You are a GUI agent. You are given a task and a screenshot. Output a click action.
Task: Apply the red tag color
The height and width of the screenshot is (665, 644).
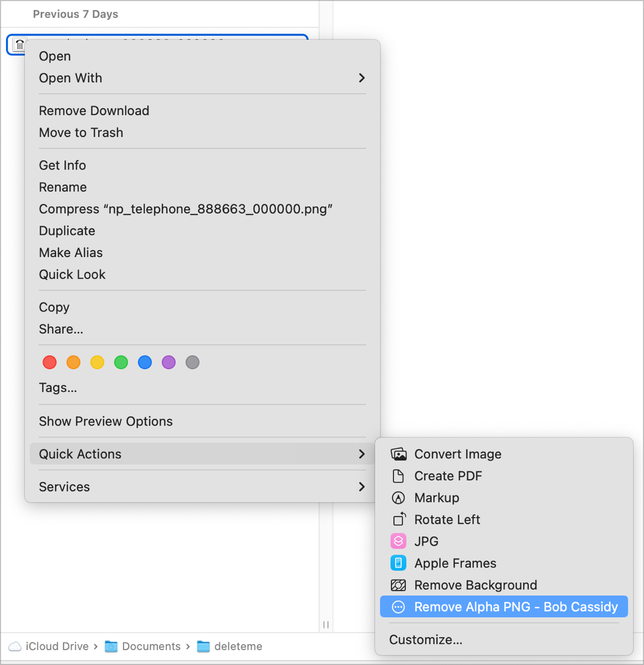tap(50, 362)
